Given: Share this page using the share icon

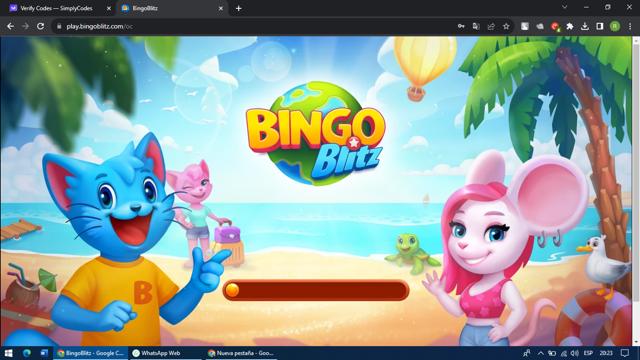Looking at the screenshot, I should pos(491,26).
